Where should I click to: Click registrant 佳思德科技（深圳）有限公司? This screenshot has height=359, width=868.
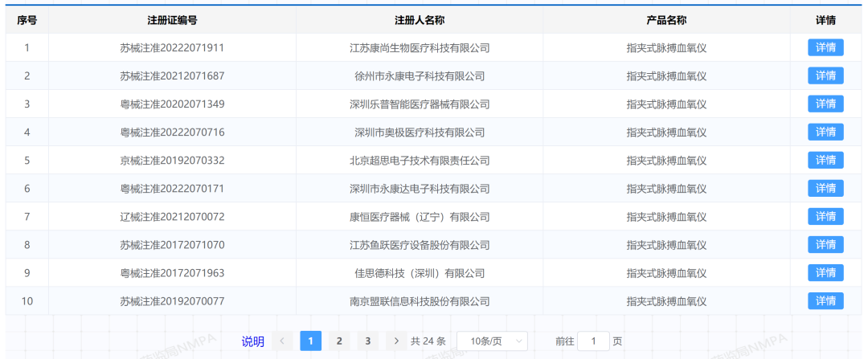pos(420,274)
